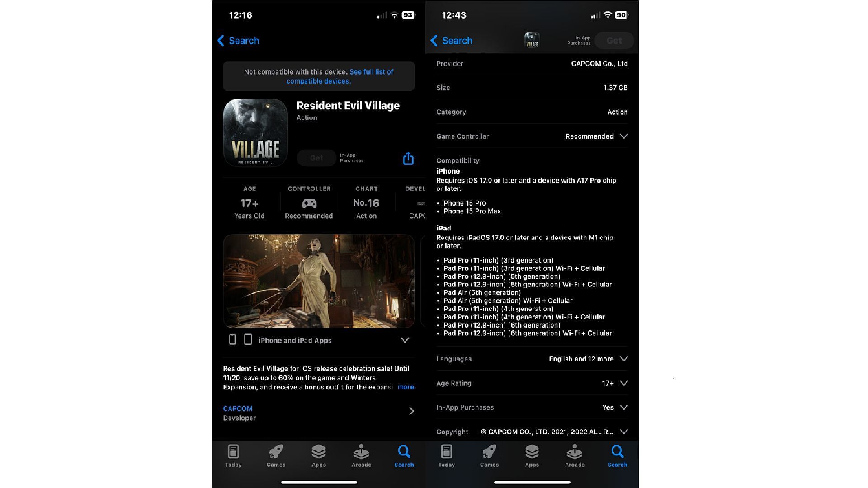Screen dimensions: 868x488
Task: Tap the Resident Evil Village app icon
Action: pos(255,132)
